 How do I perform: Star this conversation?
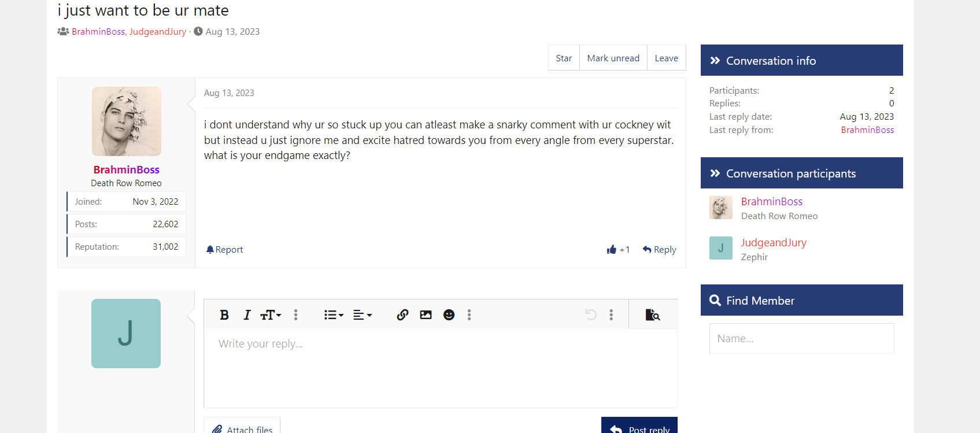(x=564, y=58)
